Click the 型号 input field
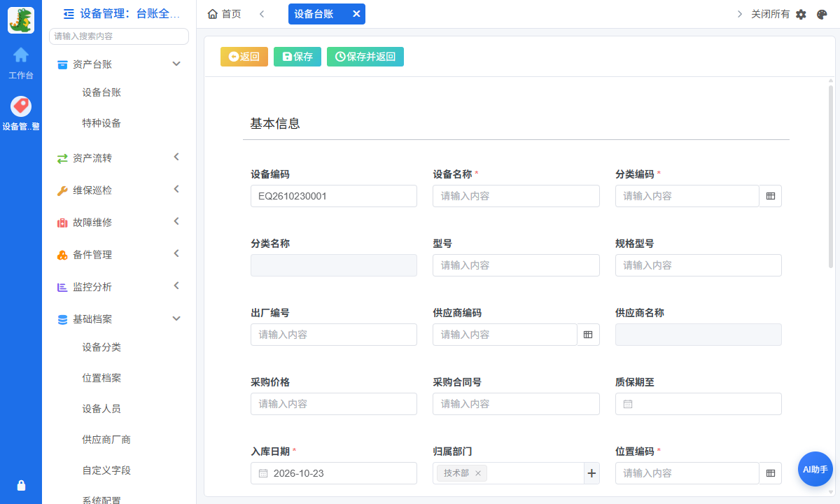 coord(517,265)
